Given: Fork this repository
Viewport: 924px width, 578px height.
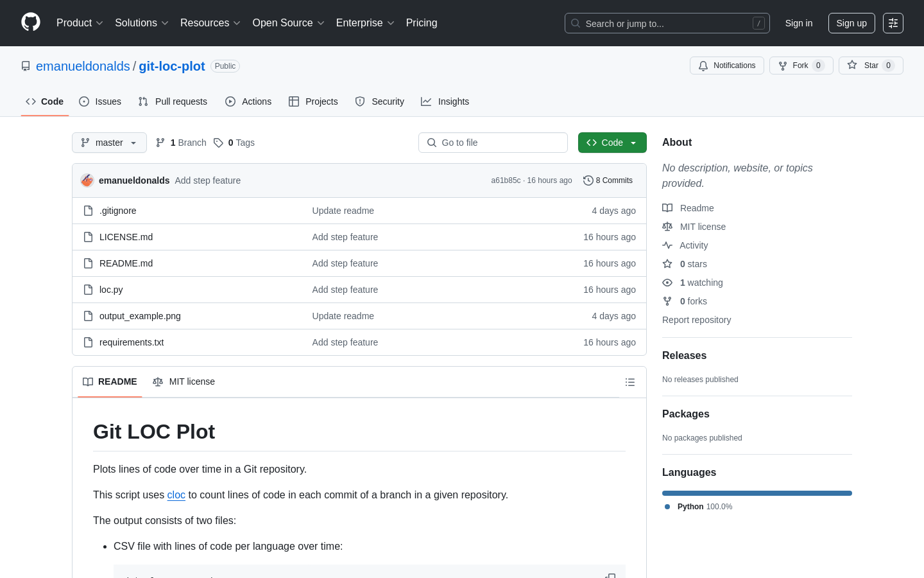Looking at the screenshot, I should coord(801,66).
